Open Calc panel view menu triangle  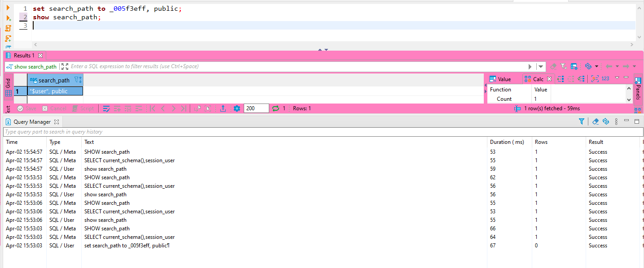coord(617,78)
